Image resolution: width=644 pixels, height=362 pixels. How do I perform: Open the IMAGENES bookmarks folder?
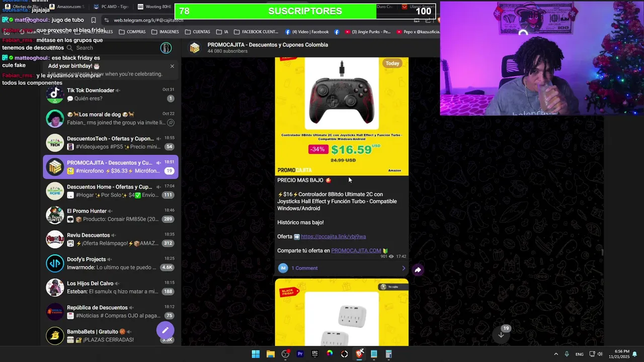tap(165, 32)
